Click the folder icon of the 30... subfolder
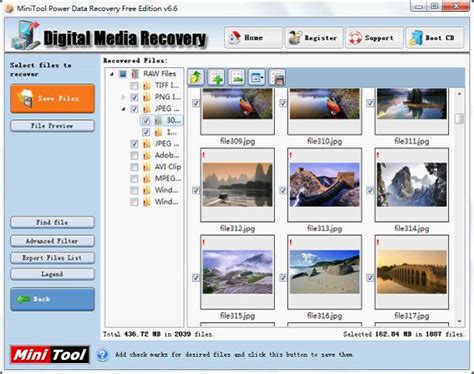The image size is (474, 374). 158,120
